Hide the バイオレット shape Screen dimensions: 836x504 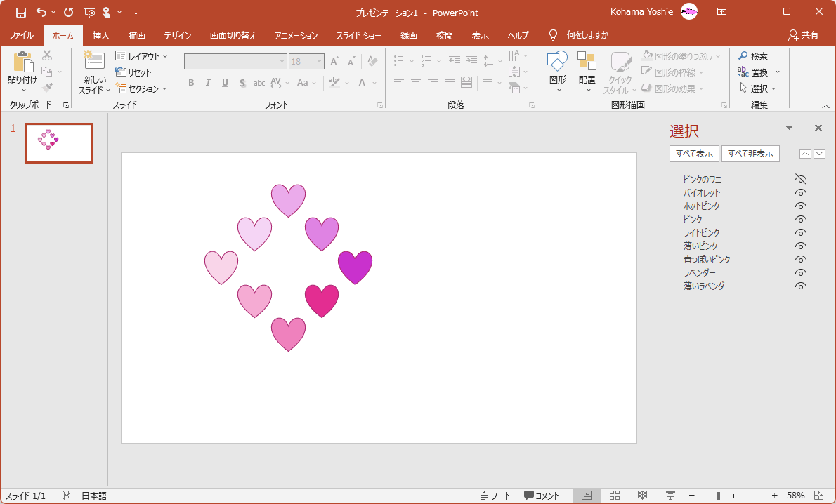pyautogui.click(x=800, y=193)
